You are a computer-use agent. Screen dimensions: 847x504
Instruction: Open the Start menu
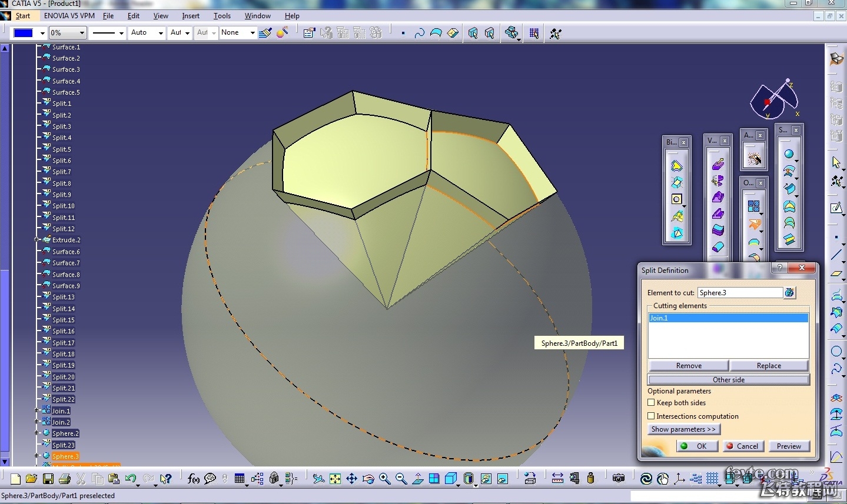tap(23, 16)
